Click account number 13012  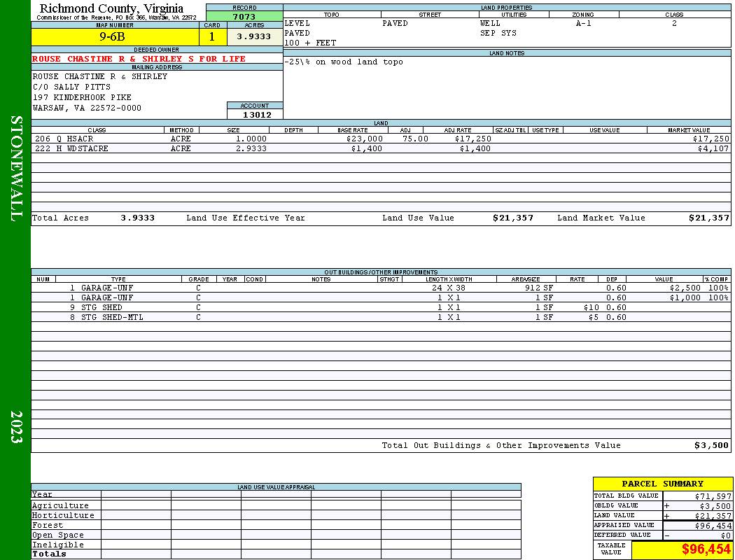(257, 115)
